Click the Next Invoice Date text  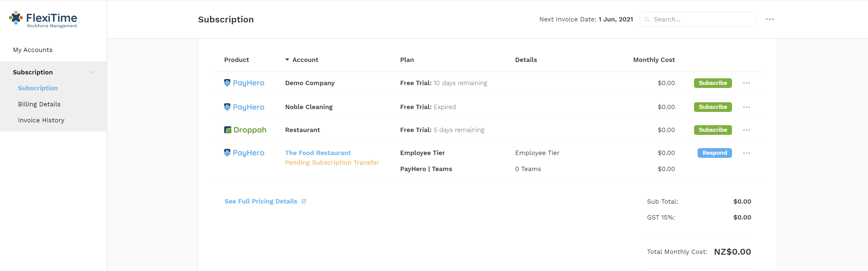pos(586,19)
